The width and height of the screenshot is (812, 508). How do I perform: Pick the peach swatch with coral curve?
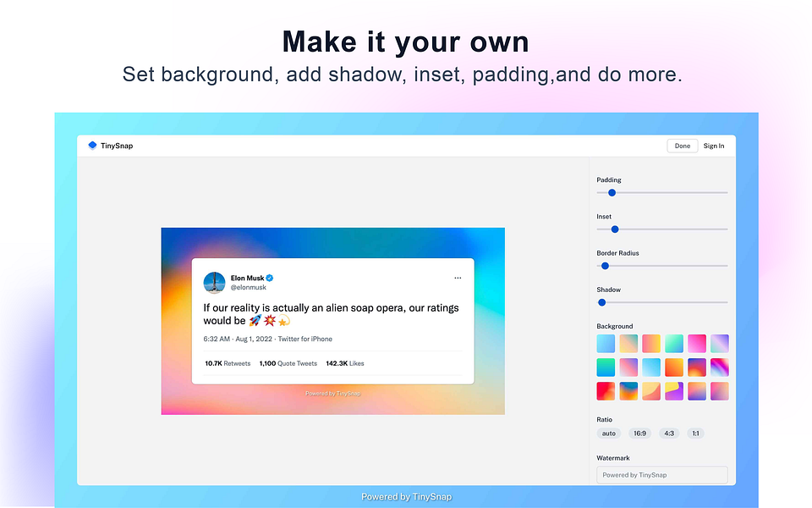(x=651, y=391)
